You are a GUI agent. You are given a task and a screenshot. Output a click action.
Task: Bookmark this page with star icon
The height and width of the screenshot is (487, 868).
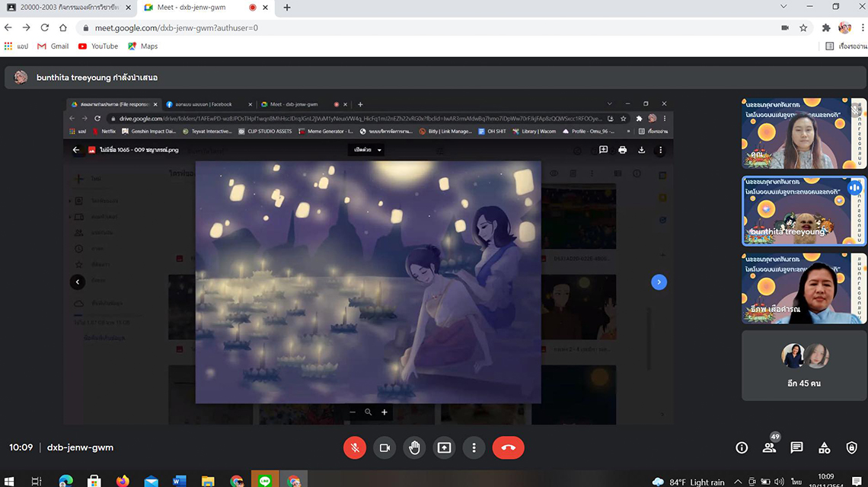(803, 27)
